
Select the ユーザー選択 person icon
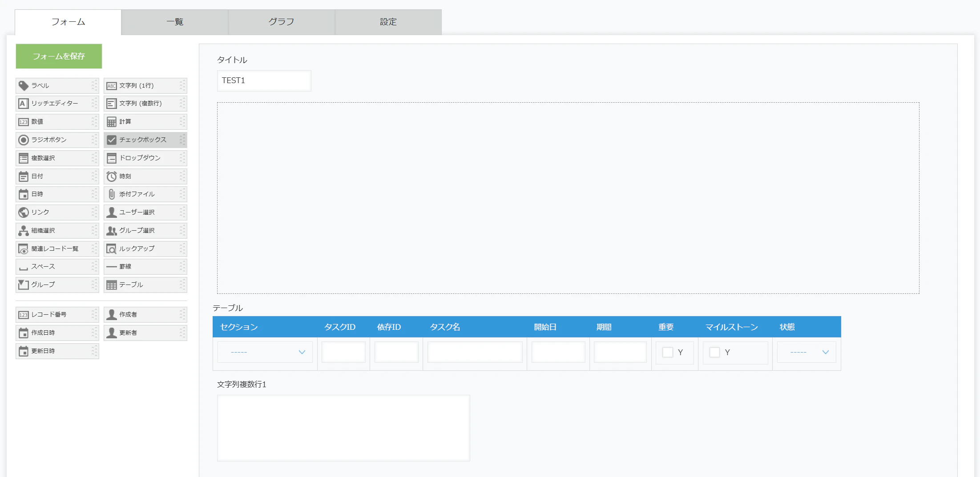[112, 212]
